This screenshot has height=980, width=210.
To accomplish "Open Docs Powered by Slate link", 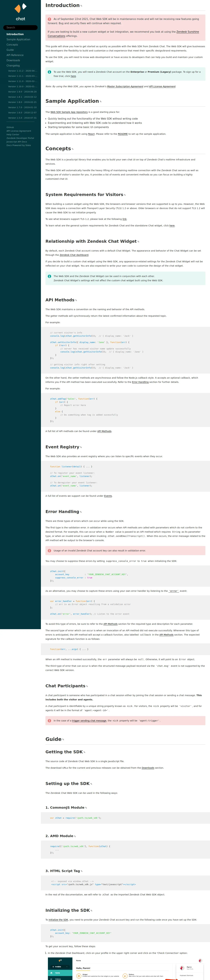I will click(x=19, y=145).
